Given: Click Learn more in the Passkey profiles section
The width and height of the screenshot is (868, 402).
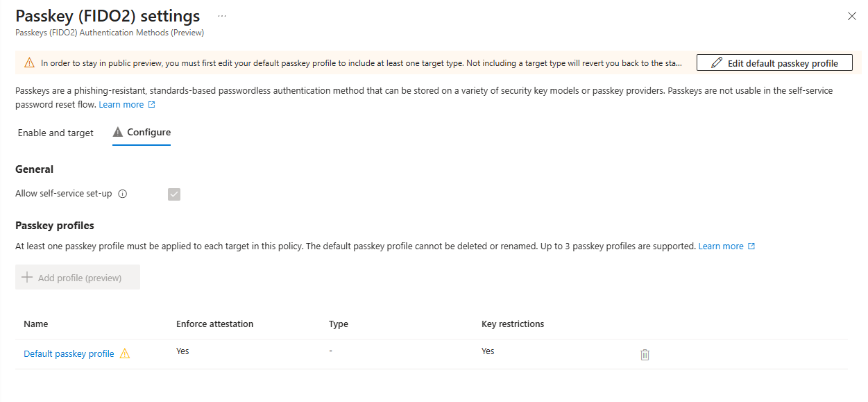Looking at the screenshot, I should click(722, 246).
